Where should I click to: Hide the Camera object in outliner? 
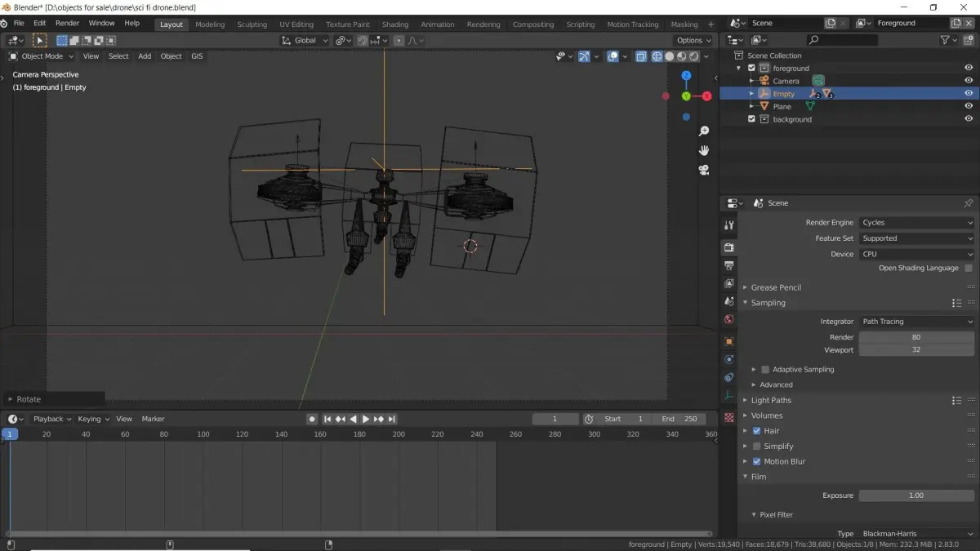click(x=969, y=81)
